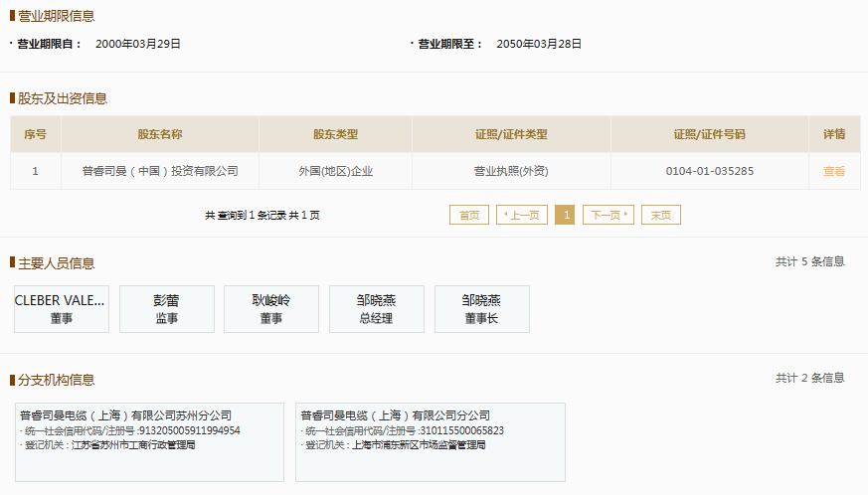Click the 共计 2 条信息 count text

click(810, 378)
